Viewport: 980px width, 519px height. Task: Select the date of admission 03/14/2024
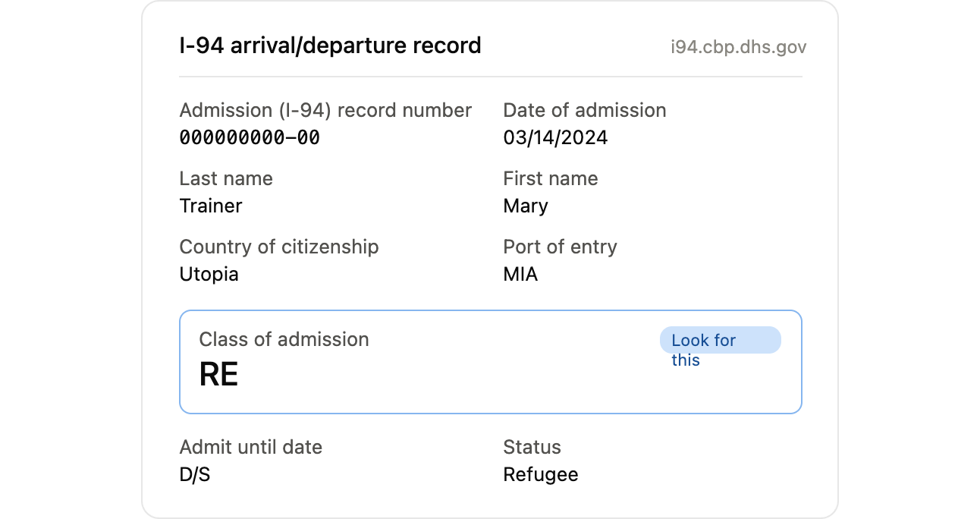(555, 137)
